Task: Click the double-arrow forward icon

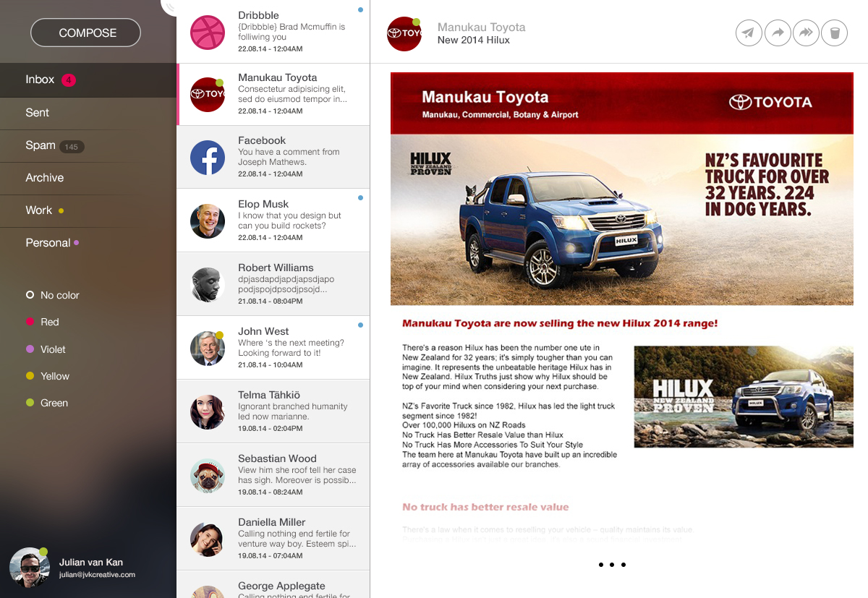Action: 806,33
